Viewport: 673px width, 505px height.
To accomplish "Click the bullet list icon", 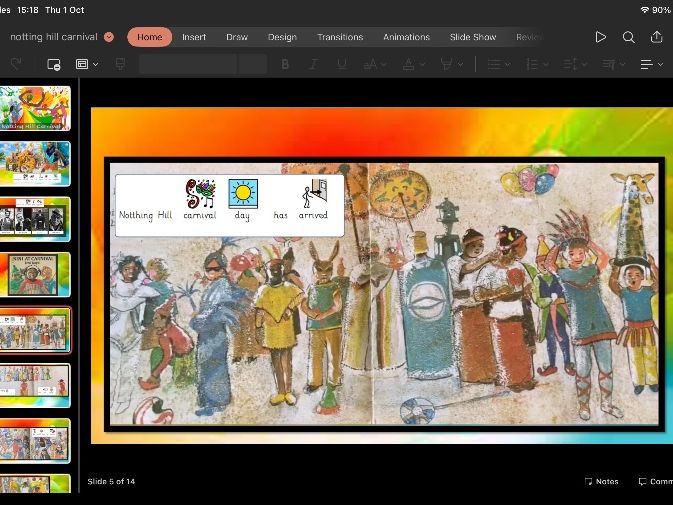I will coord(494,65).
